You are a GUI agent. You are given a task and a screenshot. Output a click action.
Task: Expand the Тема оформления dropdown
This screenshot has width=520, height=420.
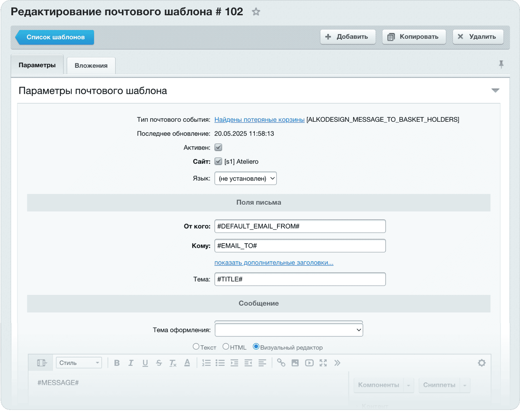289,330
